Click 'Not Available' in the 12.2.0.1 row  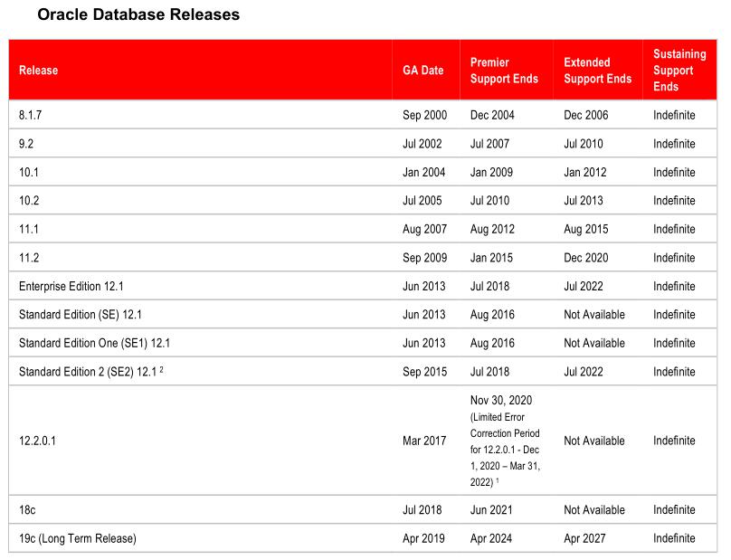[x=594, y=441]
